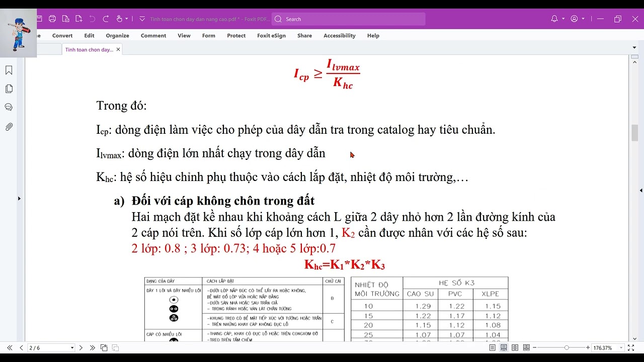Click the value 1.29 in the K3 table
Image resolution: width=644 pixels, height=362 pixels.
(423, 306)
